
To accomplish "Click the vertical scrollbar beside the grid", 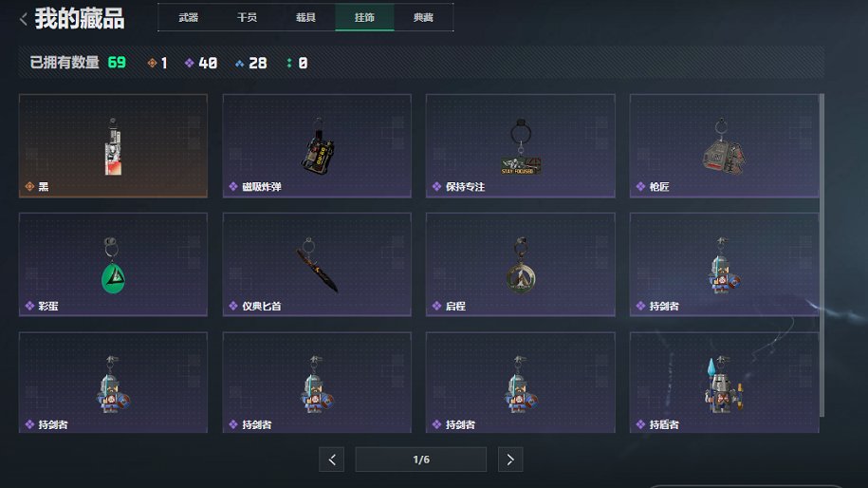I will point(822,255).
